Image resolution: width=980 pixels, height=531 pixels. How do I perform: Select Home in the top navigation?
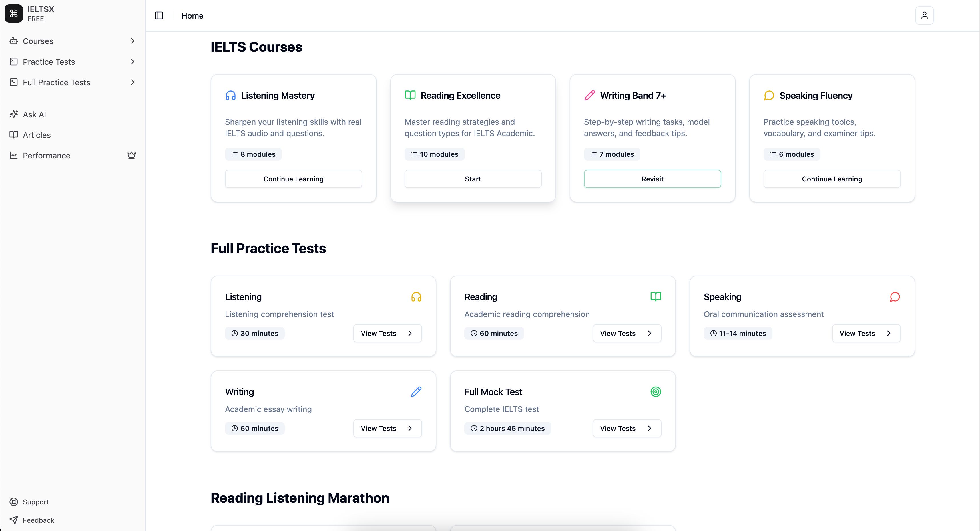point(192,16)
